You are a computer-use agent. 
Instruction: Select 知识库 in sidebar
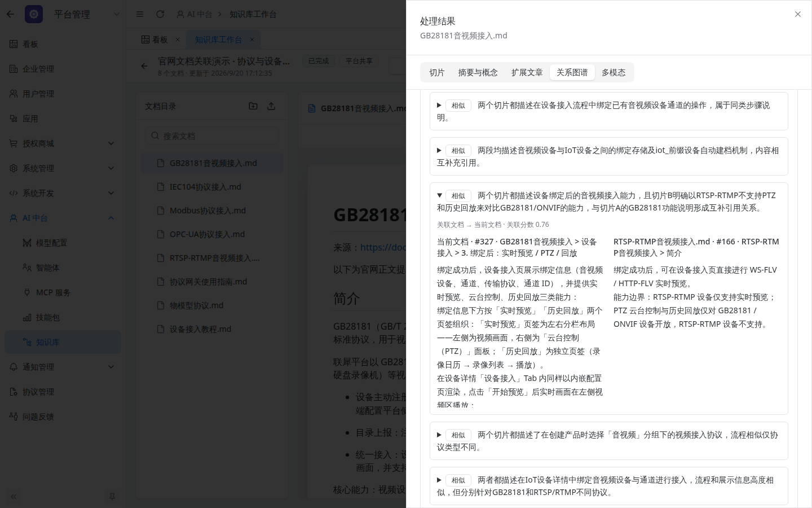pyautogui.click(x=63, y=342)
